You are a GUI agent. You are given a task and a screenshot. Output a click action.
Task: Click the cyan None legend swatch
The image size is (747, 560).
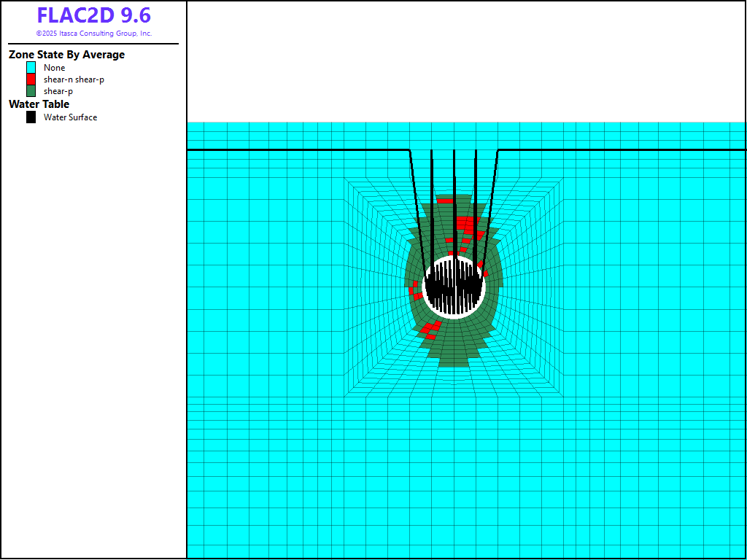31,67
